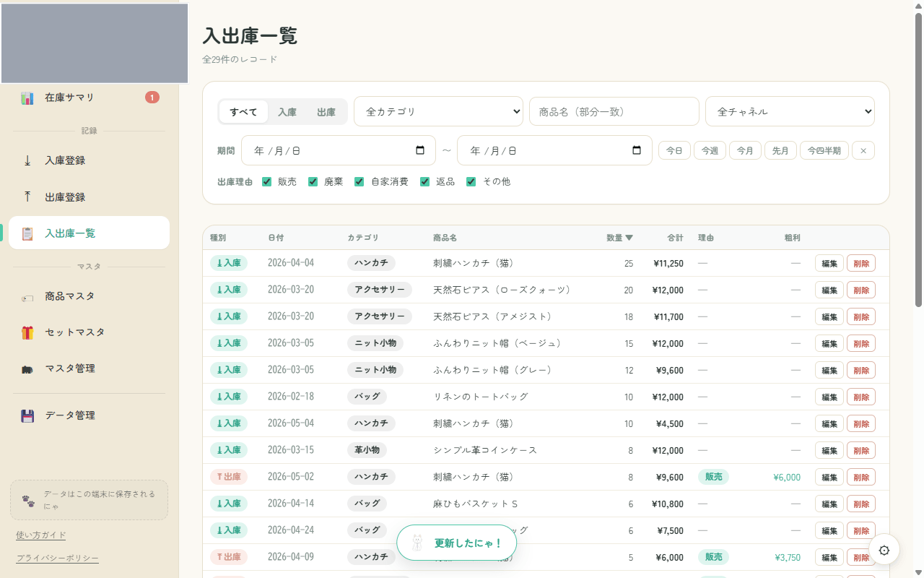Switch to the 入庫 filter tab

tap(287, 112)
